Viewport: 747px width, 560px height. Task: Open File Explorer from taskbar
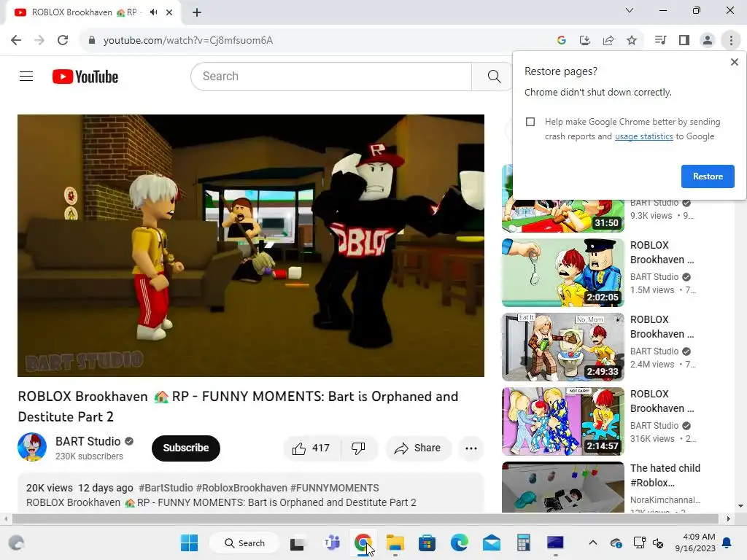tap(395, 542)
